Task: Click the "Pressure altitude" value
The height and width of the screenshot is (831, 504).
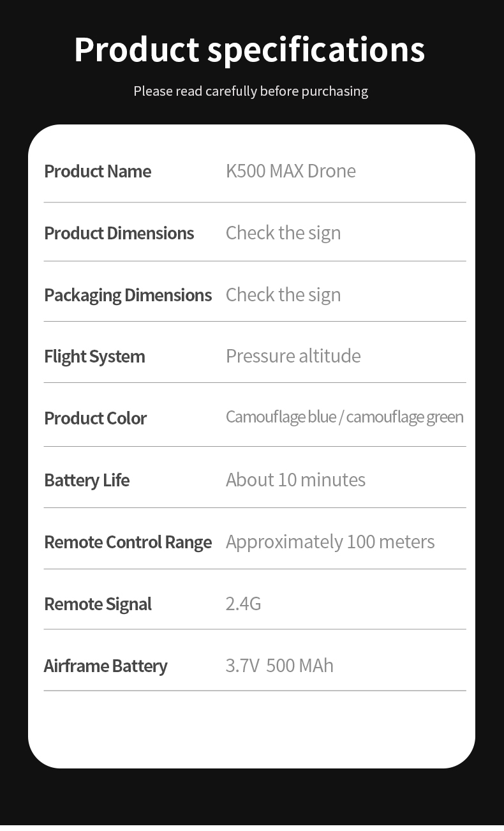Action: pos(293,356)
